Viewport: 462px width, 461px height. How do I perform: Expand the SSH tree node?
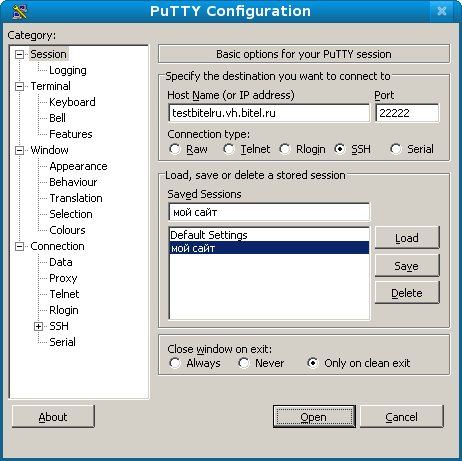click(x=38, y=326)
